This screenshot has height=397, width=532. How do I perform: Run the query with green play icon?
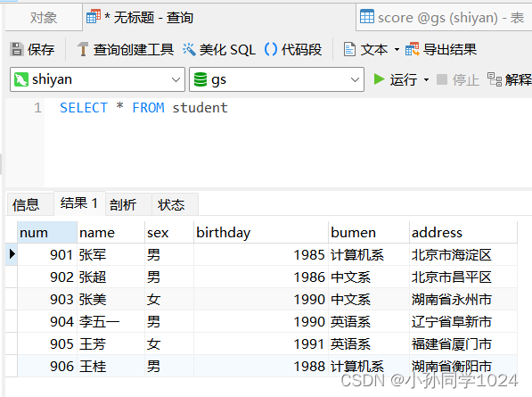(379, 79)
